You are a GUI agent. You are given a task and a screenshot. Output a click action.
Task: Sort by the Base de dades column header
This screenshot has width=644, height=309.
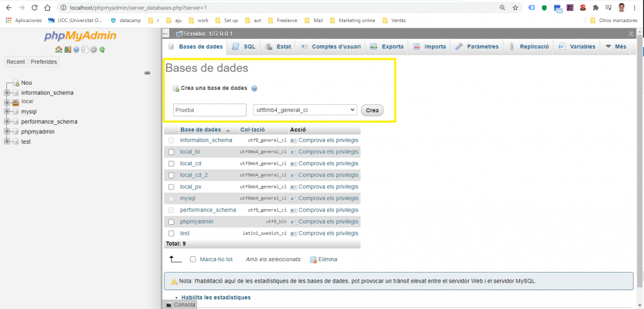(201, 129)
